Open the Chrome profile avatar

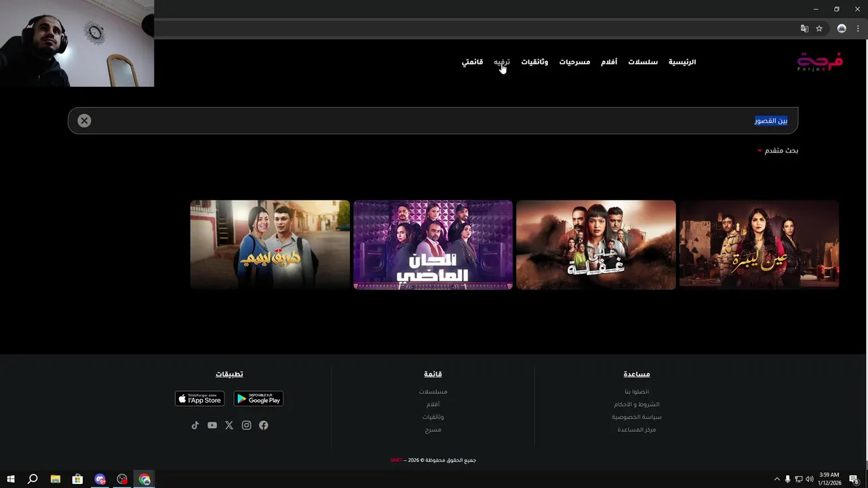[842, 28]
